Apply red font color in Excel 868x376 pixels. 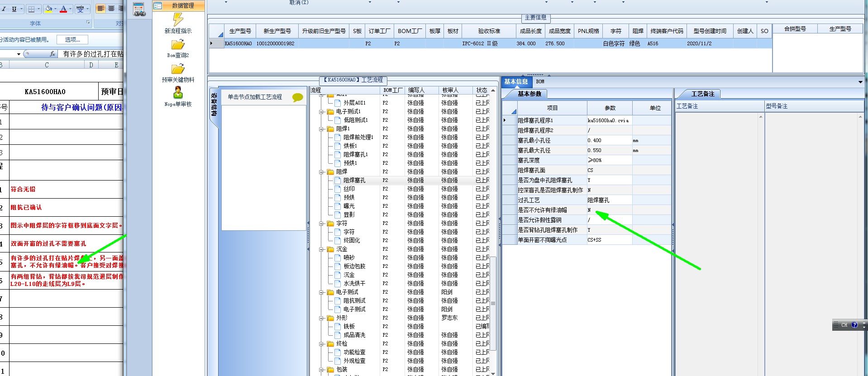tap(63, 9)
